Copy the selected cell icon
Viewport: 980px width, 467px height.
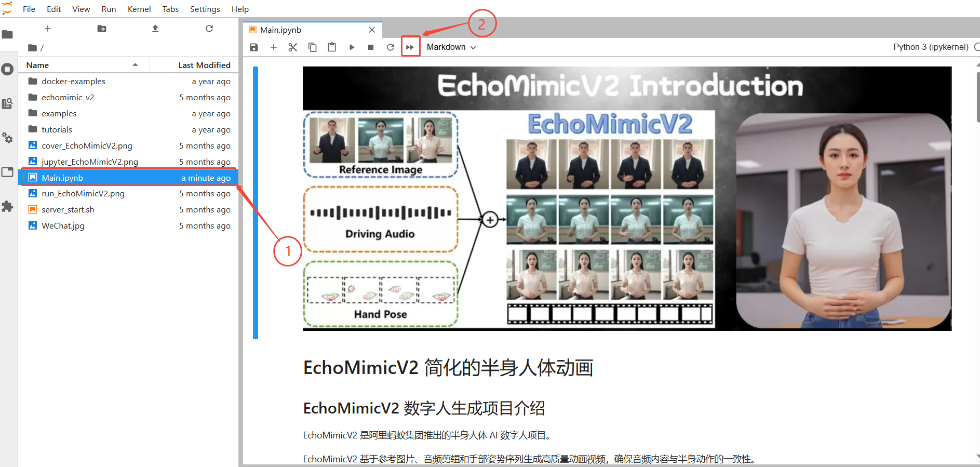click(313, 47)
